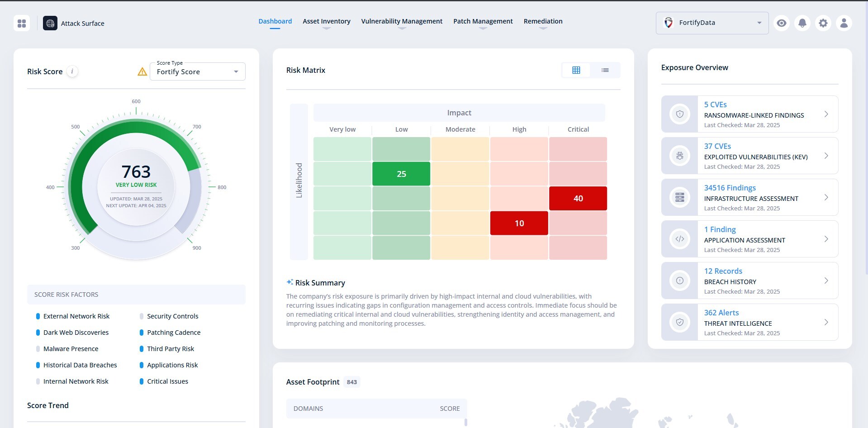Switch Risk Matrix to grid view
The image size is (868, 428).
576,70
